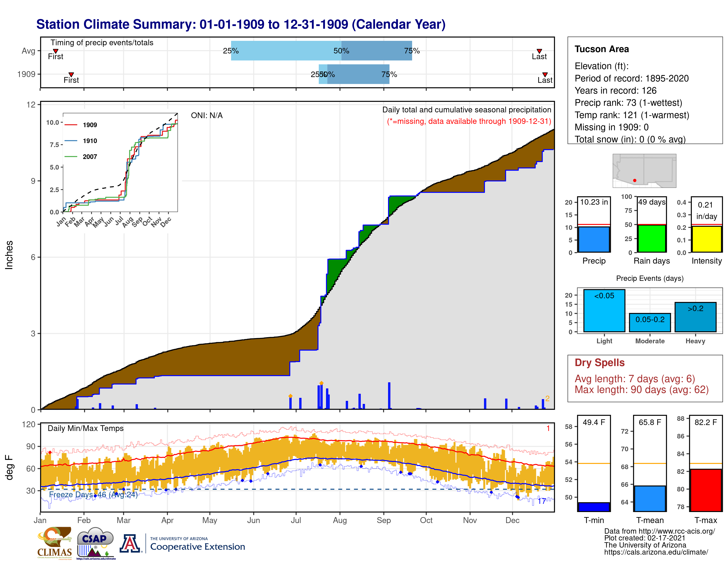Click the 1909 50%-75% timing bar

pyautogui.click(x=358, y=74)
